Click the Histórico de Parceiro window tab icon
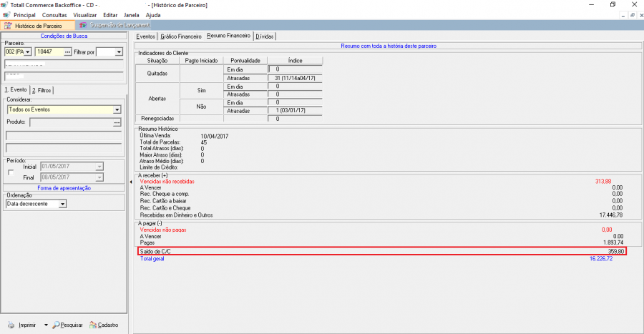Screen dimensions: 644x334 click(8, 25)
